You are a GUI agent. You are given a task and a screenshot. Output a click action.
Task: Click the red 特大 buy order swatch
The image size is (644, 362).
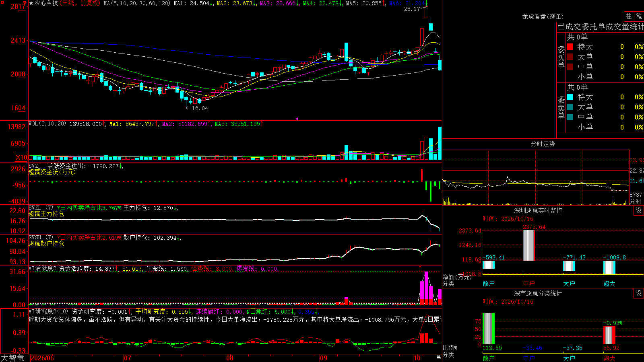(x=570, y=47)
